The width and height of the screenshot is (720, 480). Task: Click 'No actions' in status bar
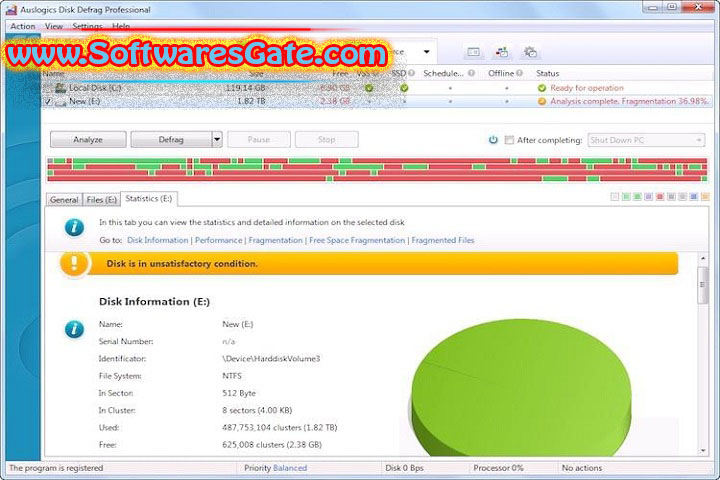click(582, 468)
